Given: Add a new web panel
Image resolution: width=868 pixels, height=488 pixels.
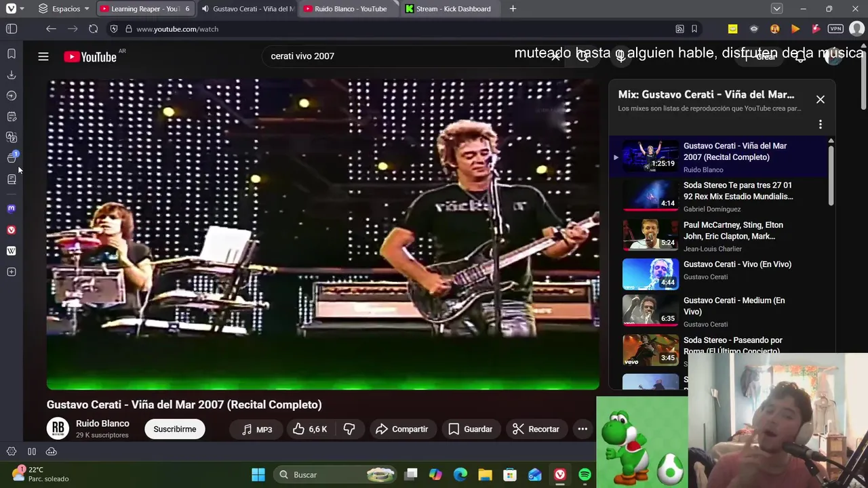Looking at the screenshot, I should coord(11,272).
